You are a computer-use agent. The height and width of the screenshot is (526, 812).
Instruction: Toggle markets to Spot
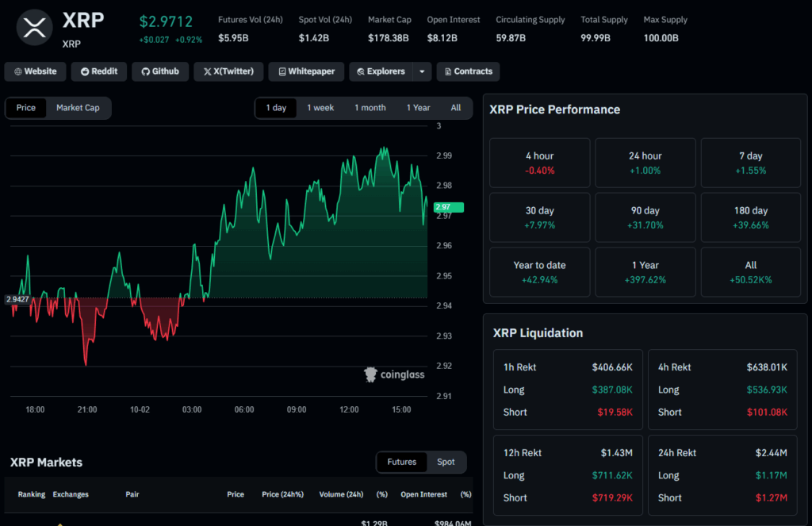446,462
